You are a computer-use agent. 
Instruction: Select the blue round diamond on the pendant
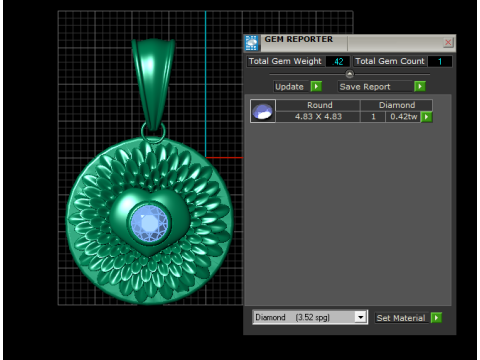point(150,223)
